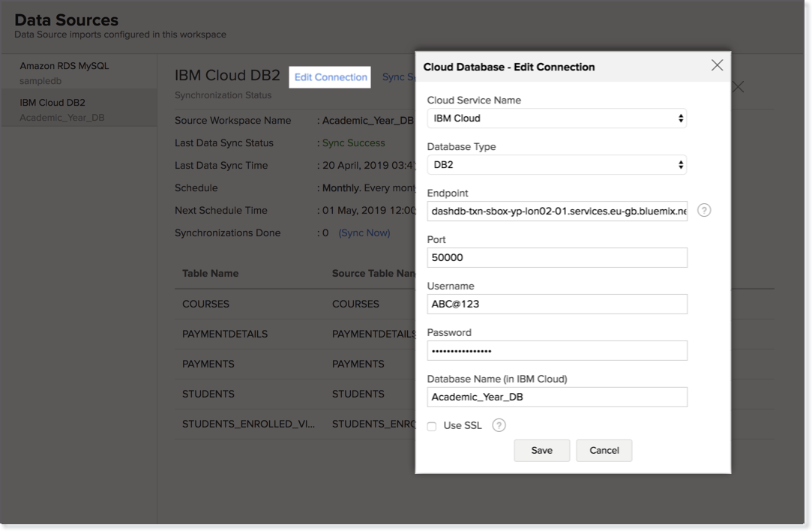Screen dimensions: 812x531
Task: Close the Edit Connection dialog with X
Action: [x=717, y=66]
